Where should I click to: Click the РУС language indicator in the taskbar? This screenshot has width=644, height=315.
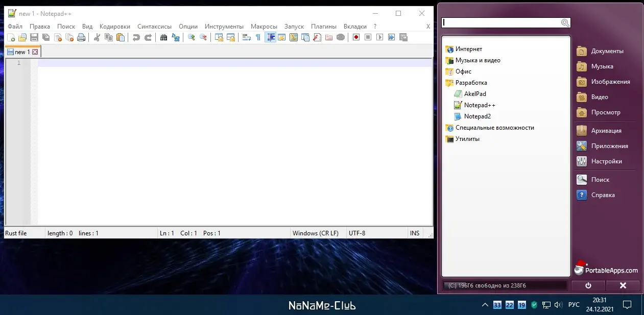pos(574,305)
